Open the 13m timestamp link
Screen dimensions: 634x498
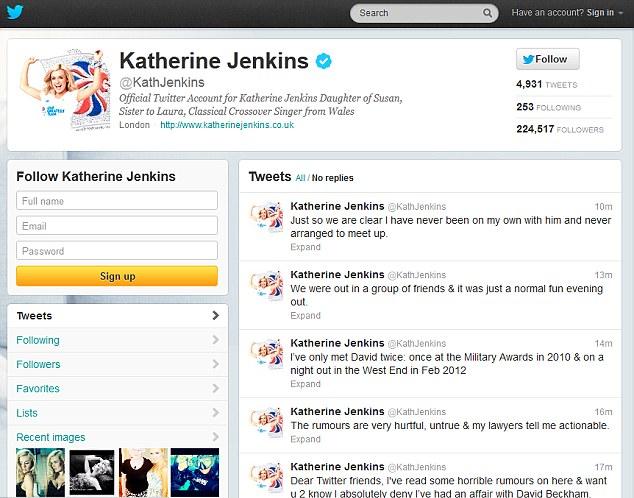pyautogui.click(x=603, y=275)
